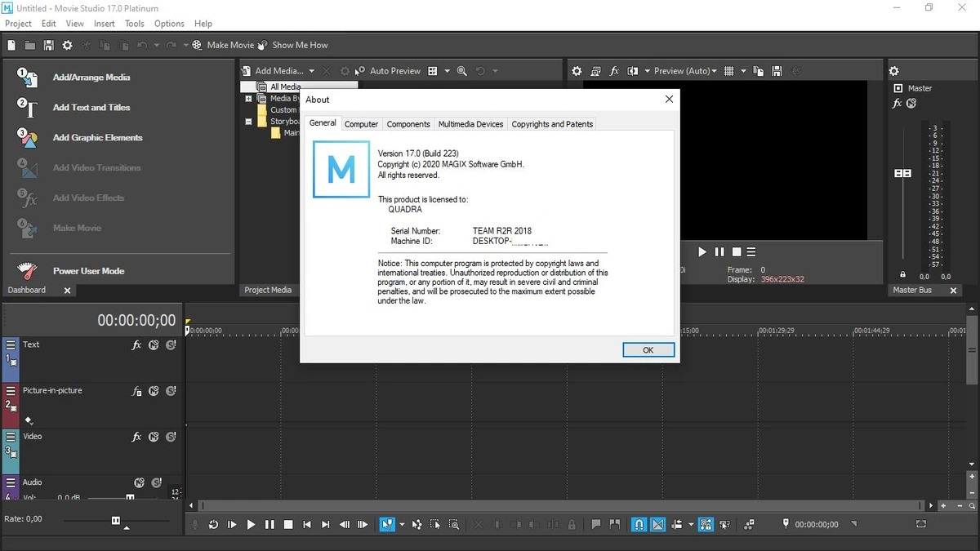
Task: Open the Project menu
Action: coord(18,24)
